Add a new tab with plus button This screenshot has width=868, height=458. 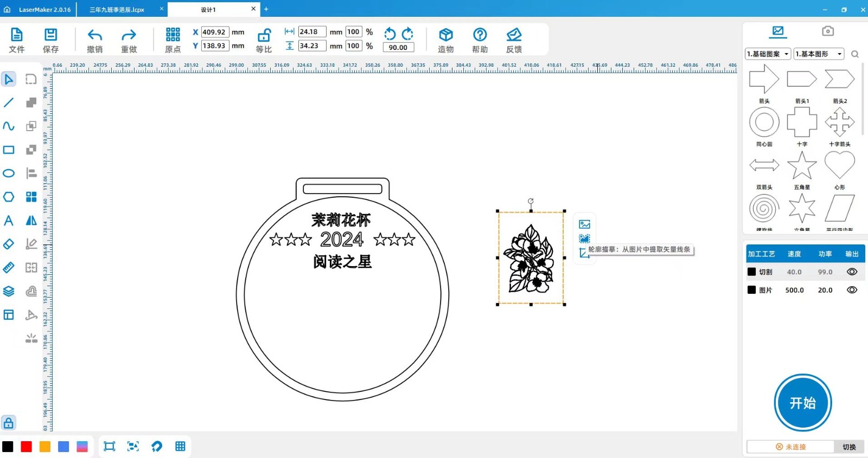point(266,9)
